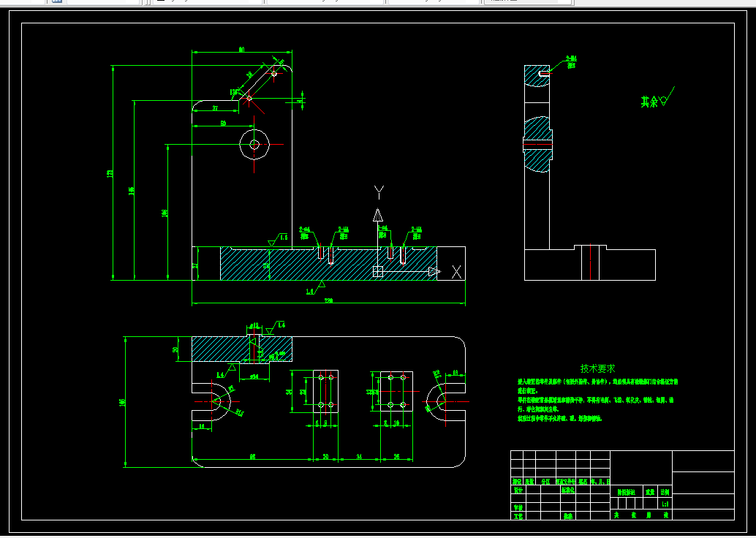Image resolution: width=756 pixels, height=538 pixels.
Task: Select the right U-shaped slot in the plan view
Action: pos(446,401)
